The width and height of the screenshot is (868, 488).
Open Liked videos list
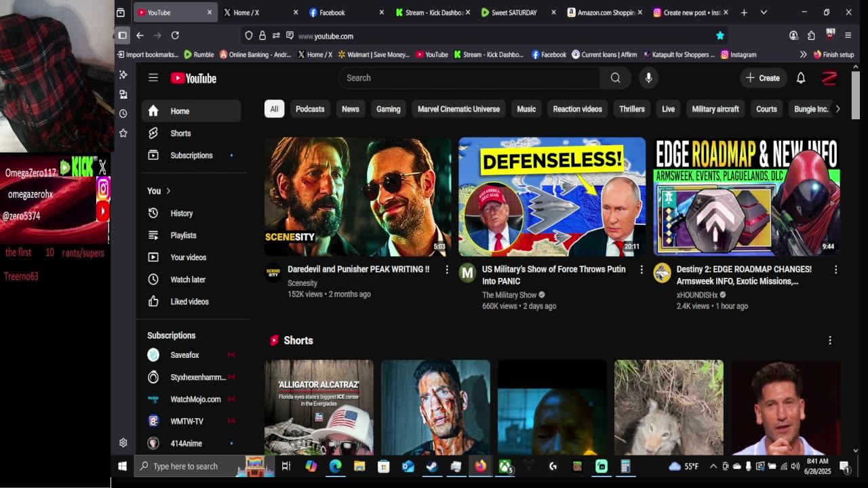[x=191, y=302]
